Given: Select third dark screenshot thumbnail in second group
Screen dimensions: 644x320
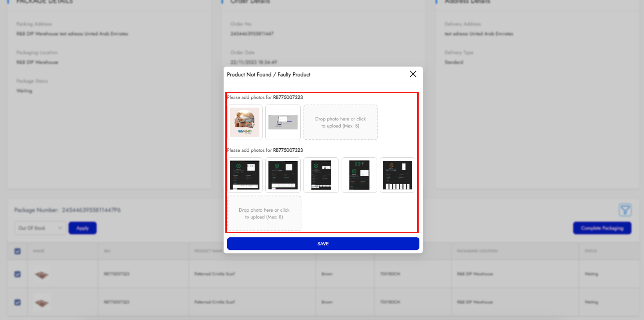Looking at the screenshot, I should 321,175.
